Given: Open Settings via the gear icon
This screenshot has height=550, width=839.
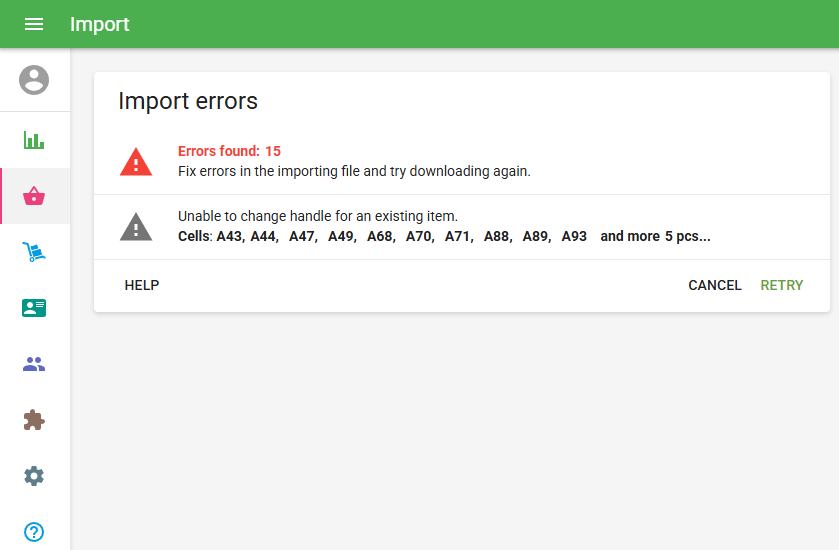Looking at the screenshot, I should pos(34,476).
